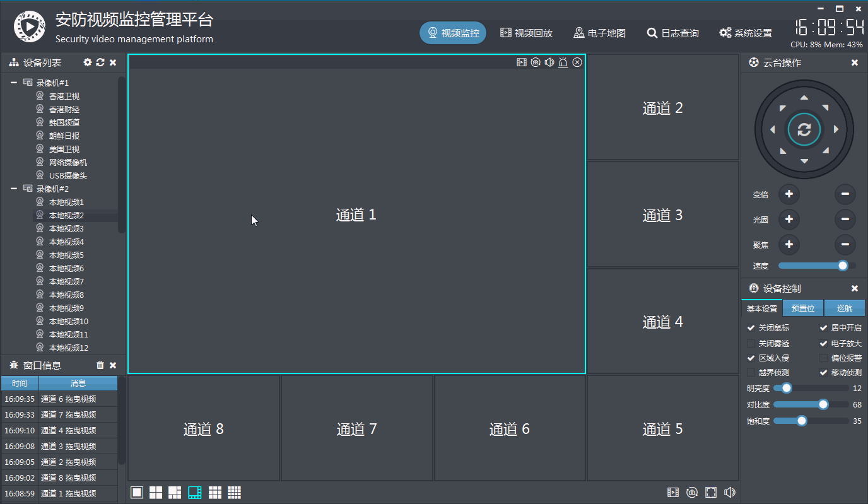The image size is (868, 504).
Task: Increase 变倍 zoom with plus button
Action: [789, 194]
